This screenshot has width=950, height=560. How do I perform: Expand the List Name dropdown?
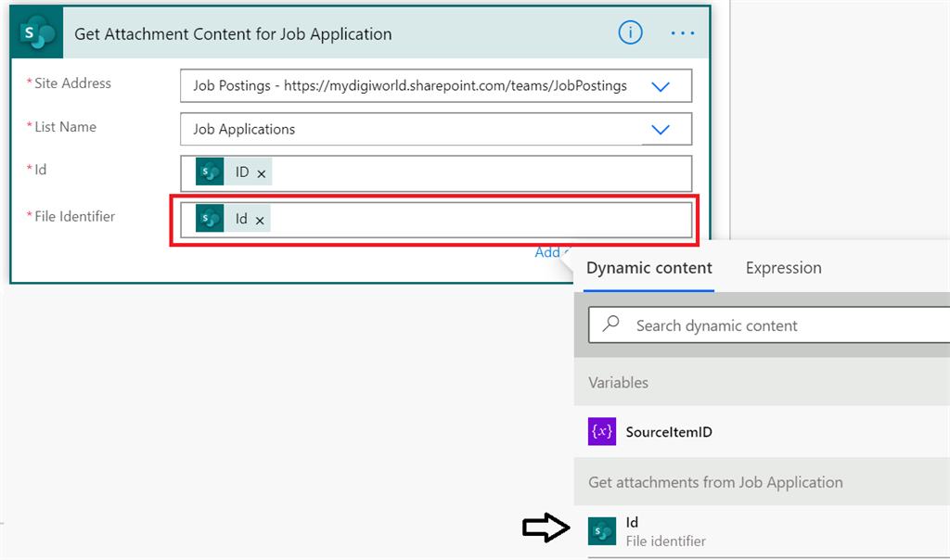click(661, 129)
